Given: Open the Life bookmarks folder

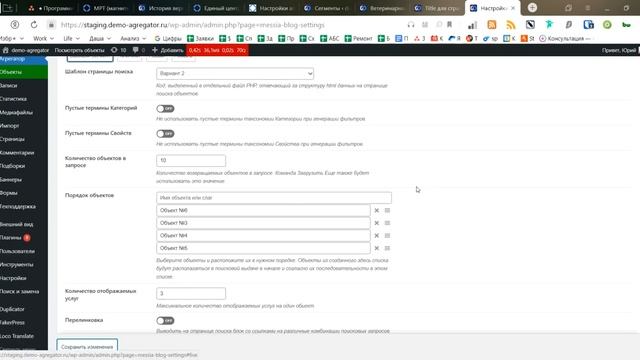Looking at the screenshot, I should [x=71, y=38].
